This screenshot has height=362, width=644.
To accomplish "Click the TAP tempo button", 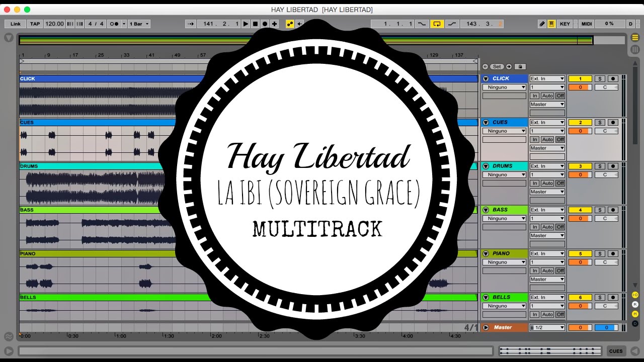I will tap(35, 24).
